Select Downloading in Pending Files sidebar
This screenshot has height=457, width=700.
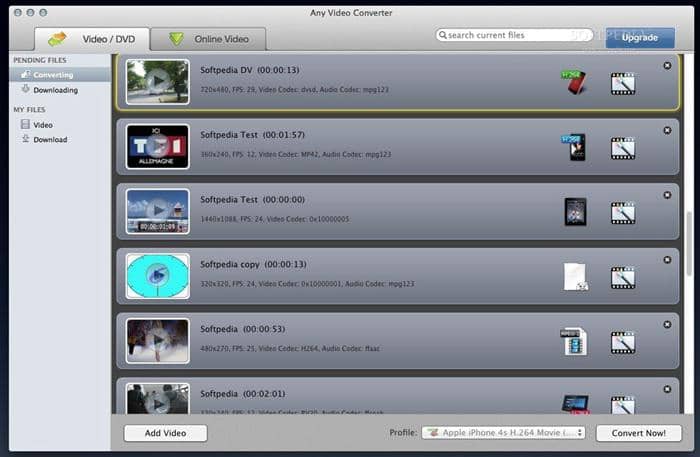coord(55,90)
